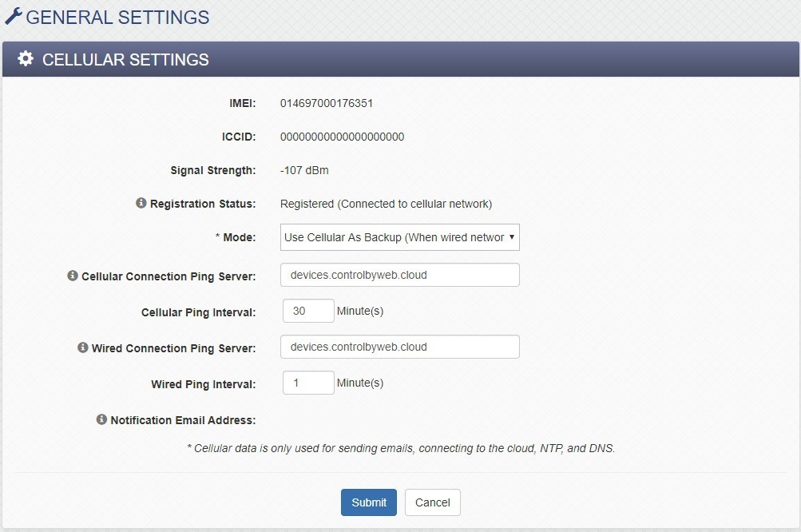Click the Submit button
Viewport: 801px width, 532px height.
click(x=368, y=502)
